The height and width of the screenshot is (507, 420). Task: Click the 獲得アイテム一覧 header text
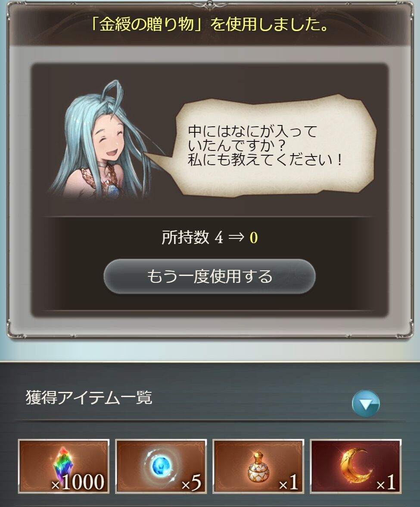click(x=89, y=397)
